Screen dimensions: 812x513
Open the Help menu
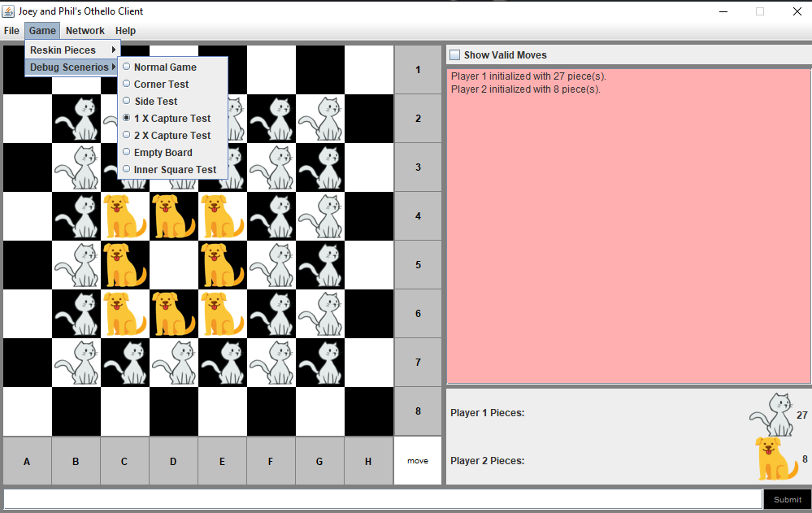[125, 30]
